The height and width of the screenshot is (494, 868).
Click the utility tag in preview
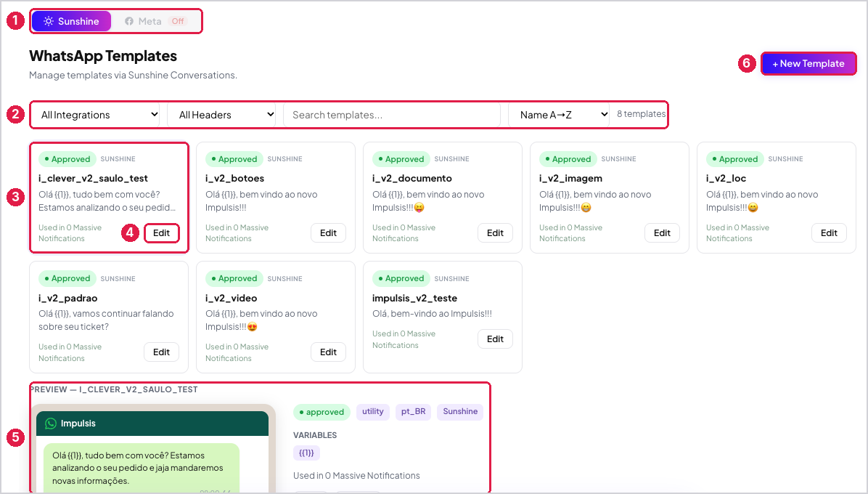[372, 411]
